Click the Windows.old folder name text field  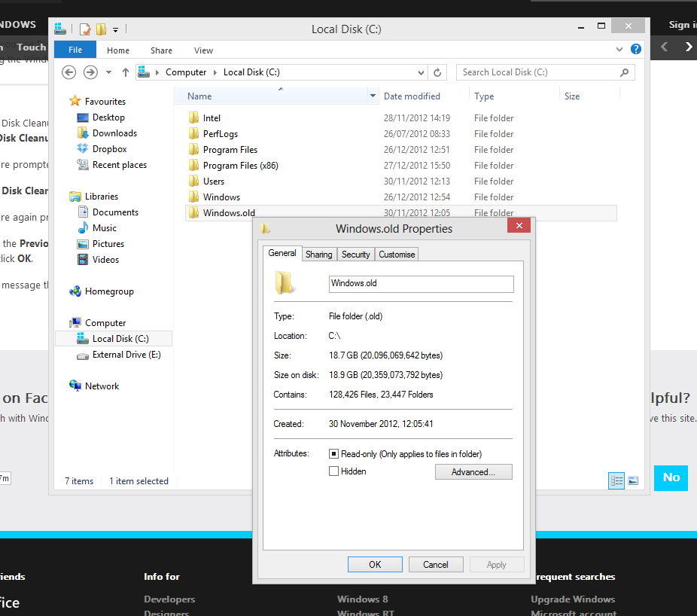421,284
